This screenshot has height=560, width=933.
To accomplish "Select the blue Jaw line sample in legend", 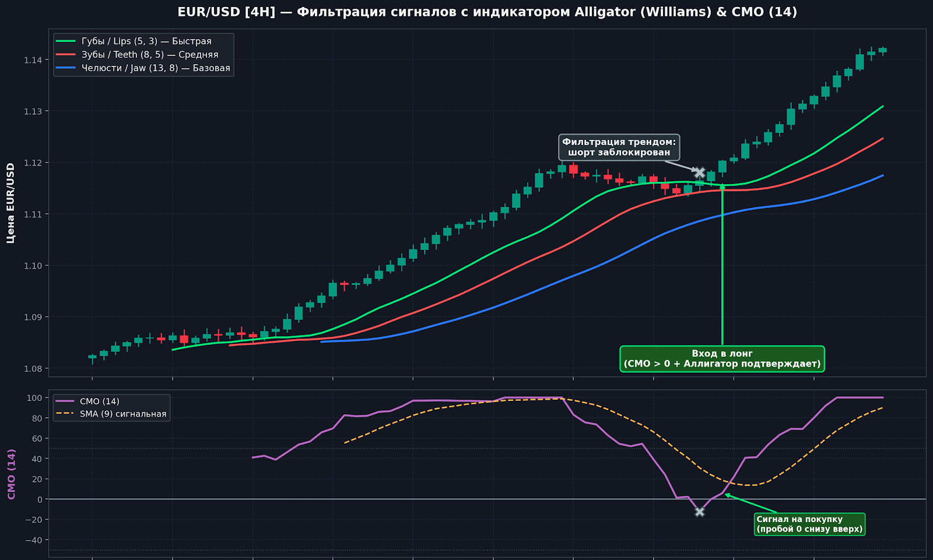I will click(x=66, y=68).
